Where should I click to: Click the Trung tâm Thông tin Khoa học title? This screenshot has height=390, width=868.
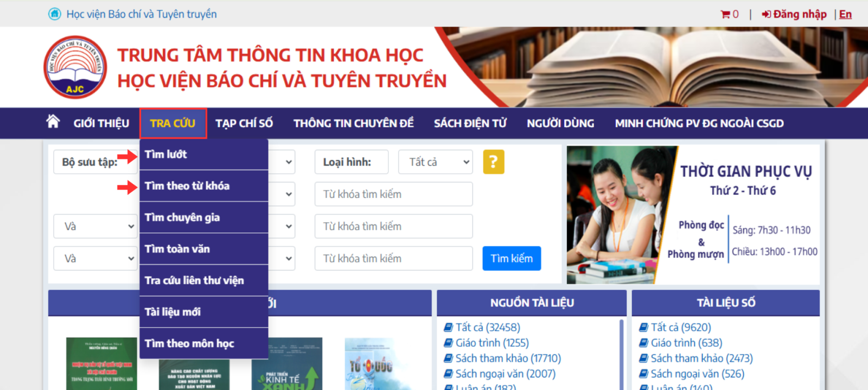pyautogui.click(x=270, y=55)
